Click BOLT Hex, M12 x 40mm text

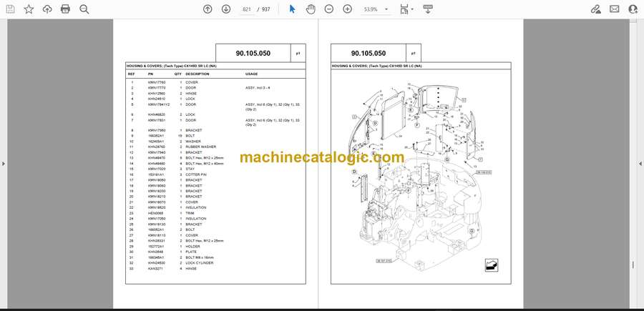point(205,163)
